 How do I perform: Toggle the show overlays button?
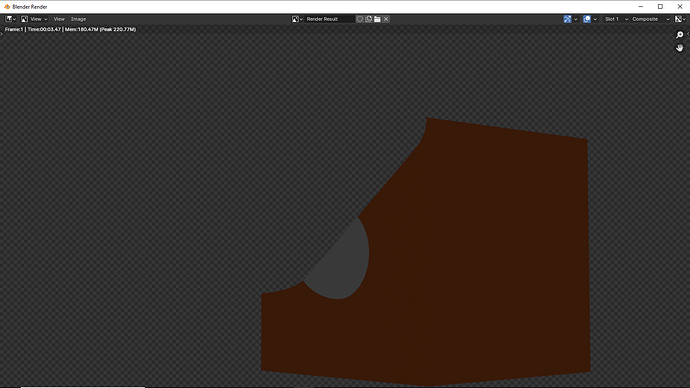tap(587, 19)
